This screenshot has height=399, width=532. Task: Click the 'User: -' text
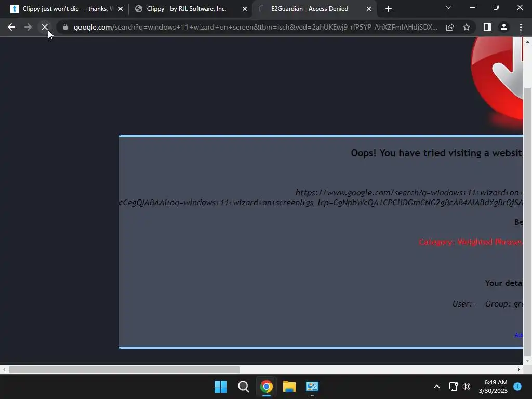pos(464,303)
